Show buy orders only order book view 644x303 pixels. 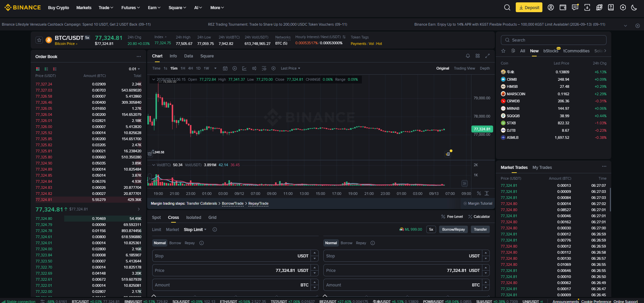pyautogui.click(x=46, y=69)
